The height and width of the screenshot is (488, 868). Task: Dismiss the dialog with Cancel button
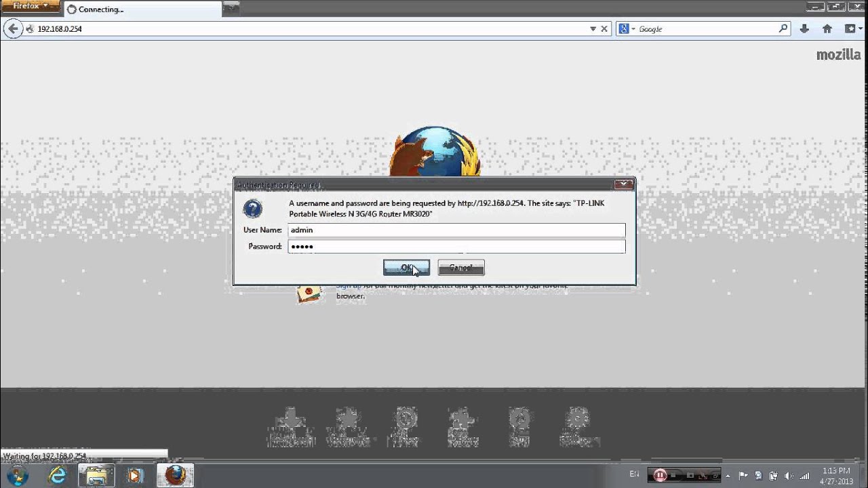click(x=461, y=268)
